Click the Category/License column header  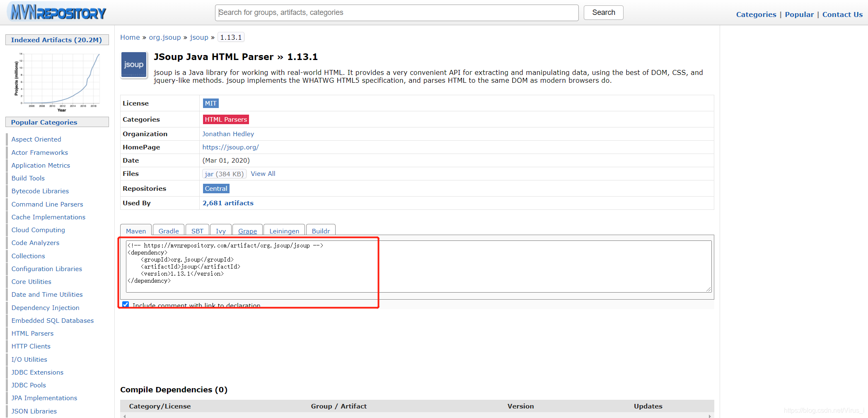point(160,406)
